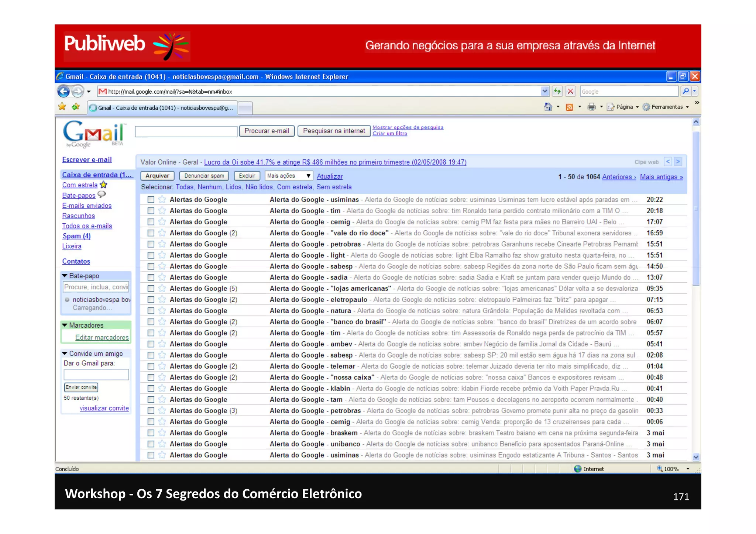Collapse the Marcadores section
The width and height of the screenshot is (756, 534).
tap(65, 325)
